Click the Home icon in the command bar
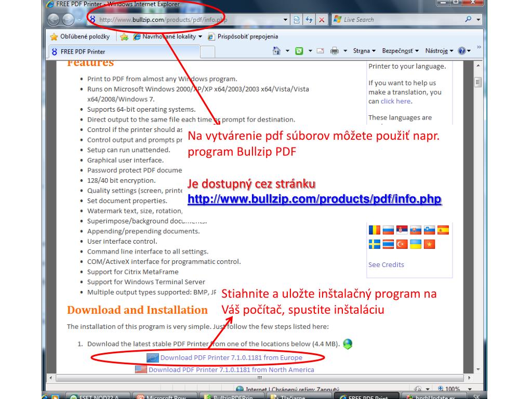This screenshot has width=532, height=399. [x=276, y=51]
